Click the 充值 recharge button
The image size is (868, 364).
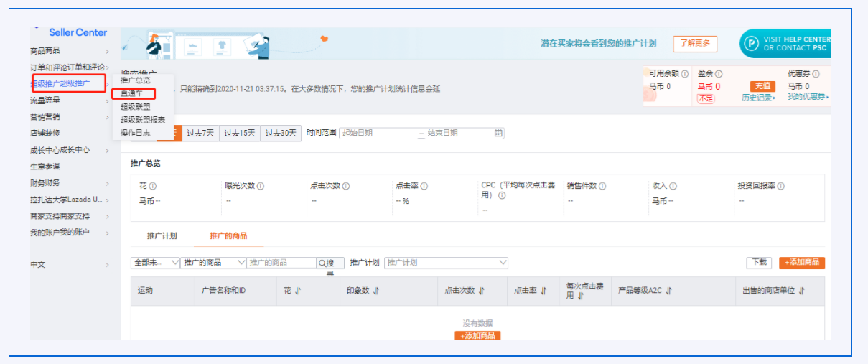[762, 86]
